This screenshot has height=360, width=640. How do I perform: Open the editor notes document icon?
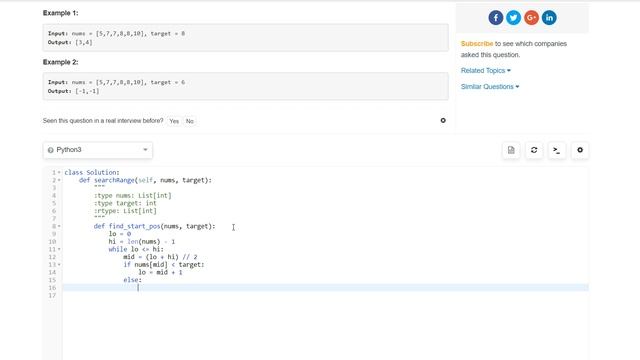click(511, 150)
